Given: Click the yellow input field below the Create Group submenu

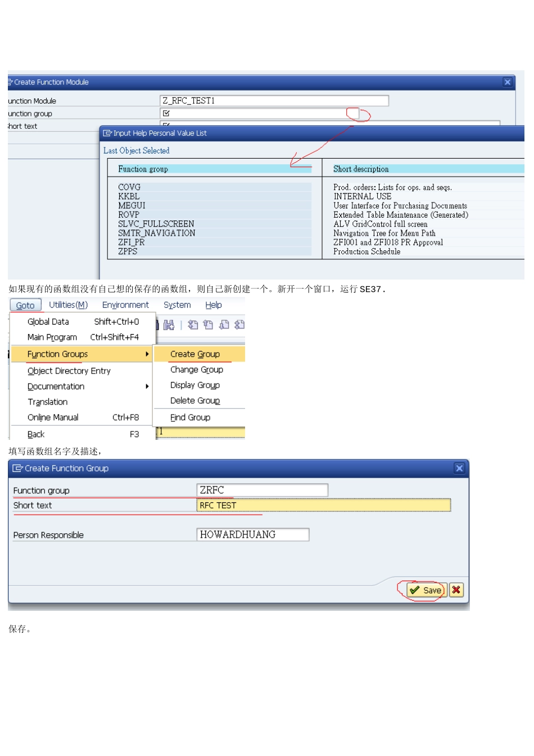Looking at the screenshot, I should [x=201, y=431].
